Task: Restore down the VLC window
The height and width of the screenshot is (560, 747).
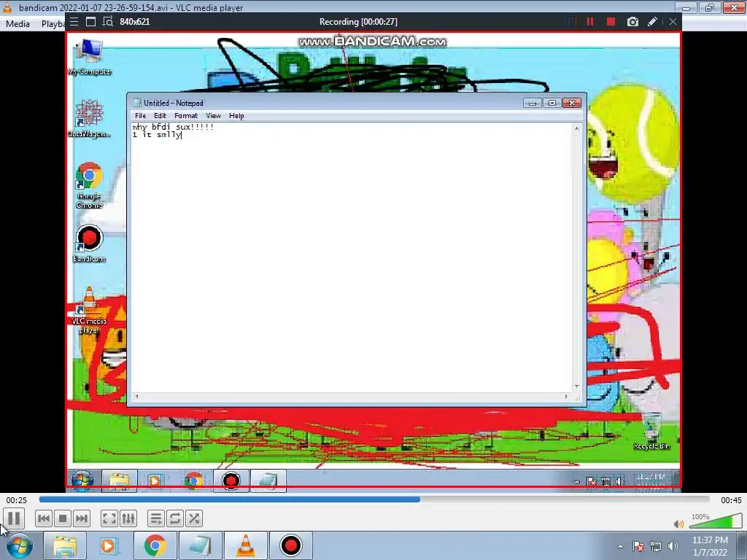Action: 710,7
